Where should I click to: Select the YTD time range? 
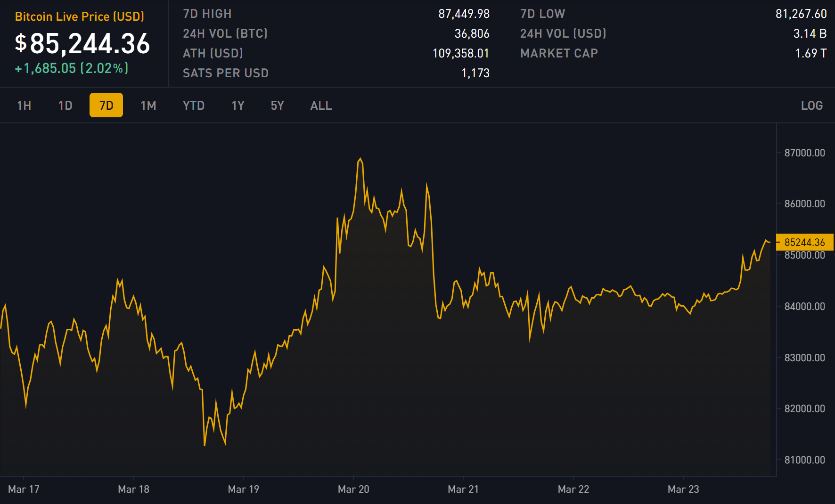point(193,106)
